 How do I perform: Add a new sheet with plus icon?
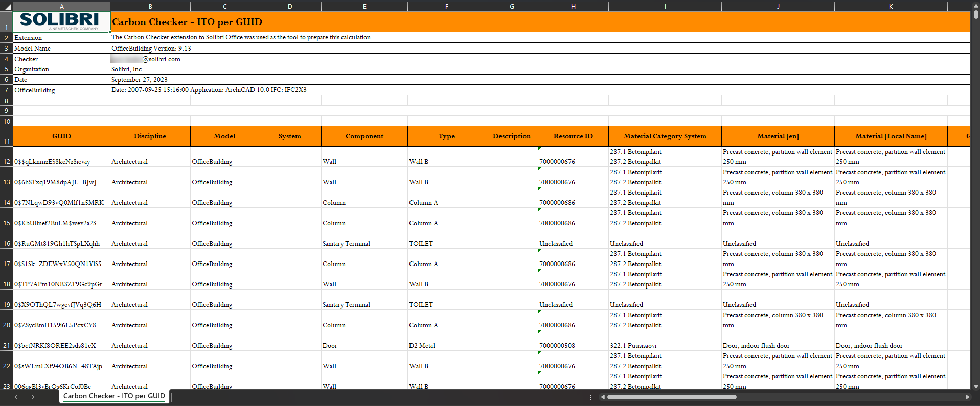tap(196, 397)
